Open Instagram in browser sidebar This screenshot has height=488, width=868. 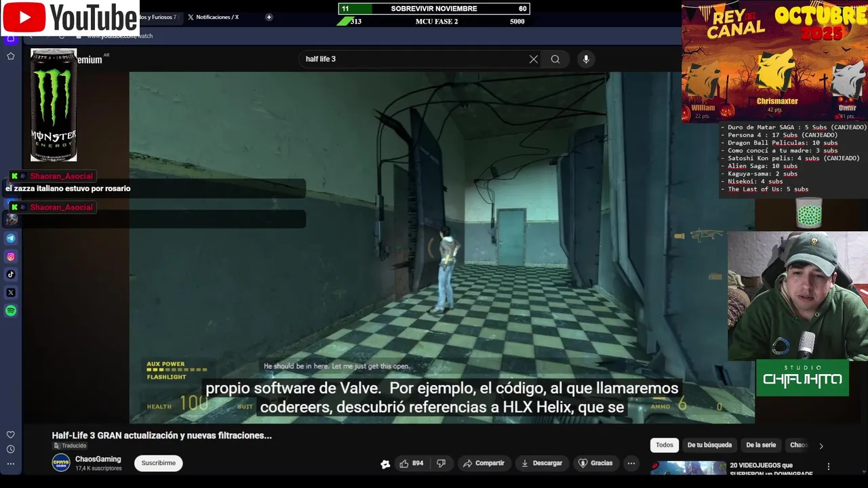[11, 257]
